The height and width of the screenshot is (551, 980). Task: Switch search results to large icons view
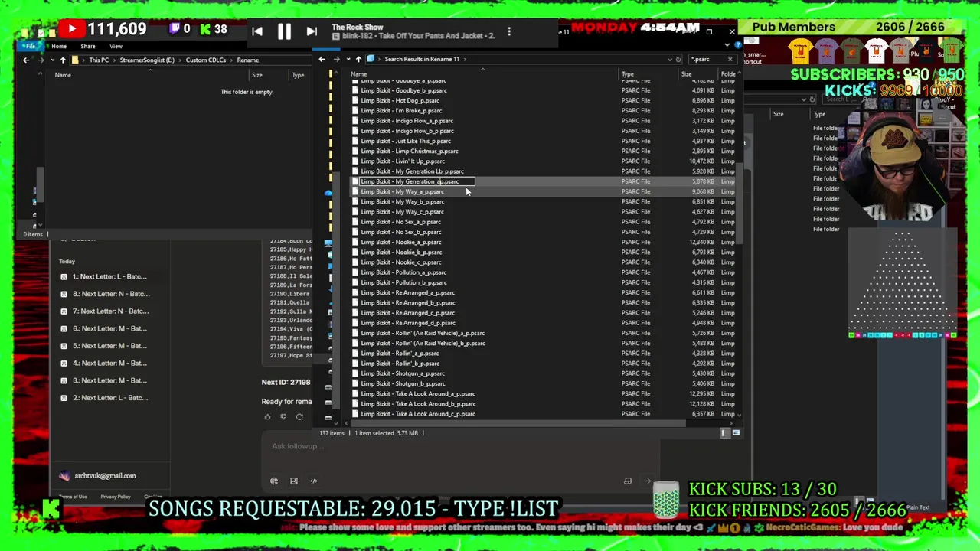click(736, 433)
